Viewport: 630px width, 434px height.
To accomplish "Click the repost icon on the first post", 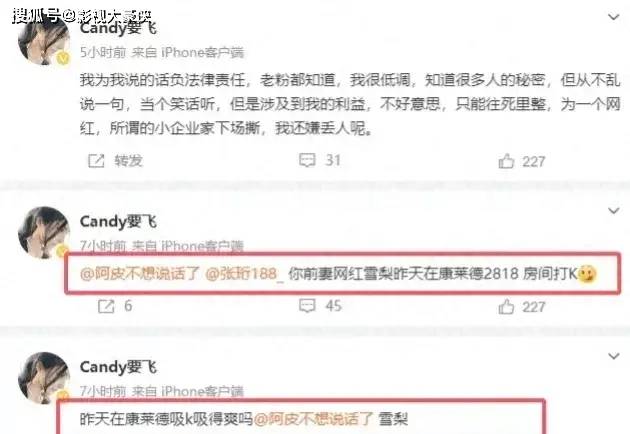I will point(96,161).
